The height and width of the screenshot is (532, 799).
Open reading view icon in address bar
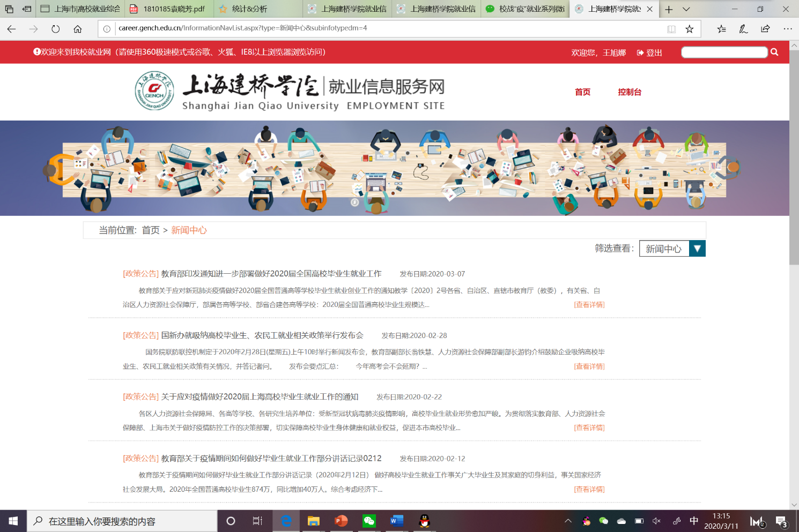point(671,29)
